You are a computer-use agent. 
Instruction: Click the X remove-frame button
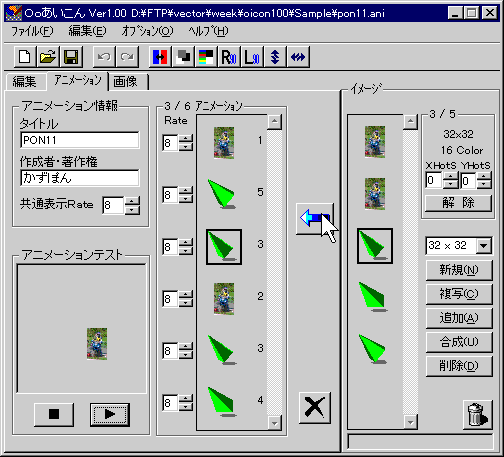[315, 408]
